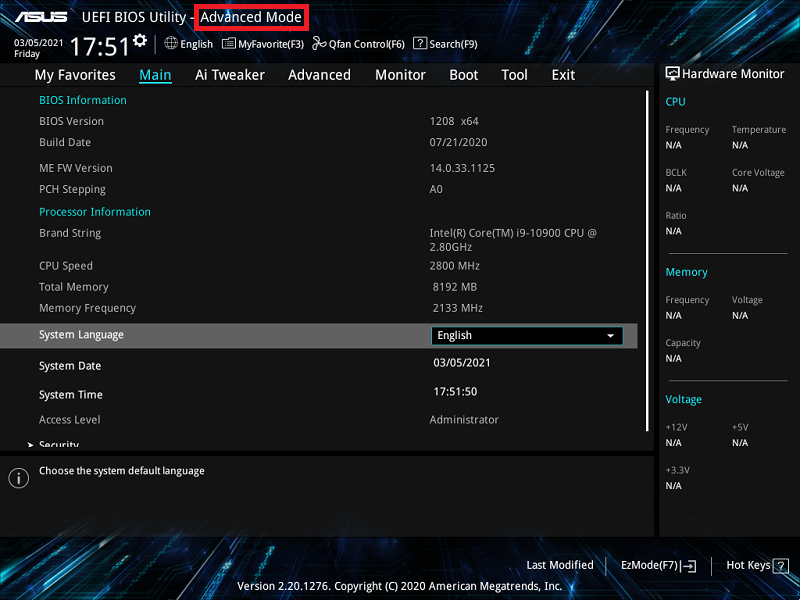Expand the Security submenu
The height and width of the screenshot is (600, 800).
(x=58, y=444)
